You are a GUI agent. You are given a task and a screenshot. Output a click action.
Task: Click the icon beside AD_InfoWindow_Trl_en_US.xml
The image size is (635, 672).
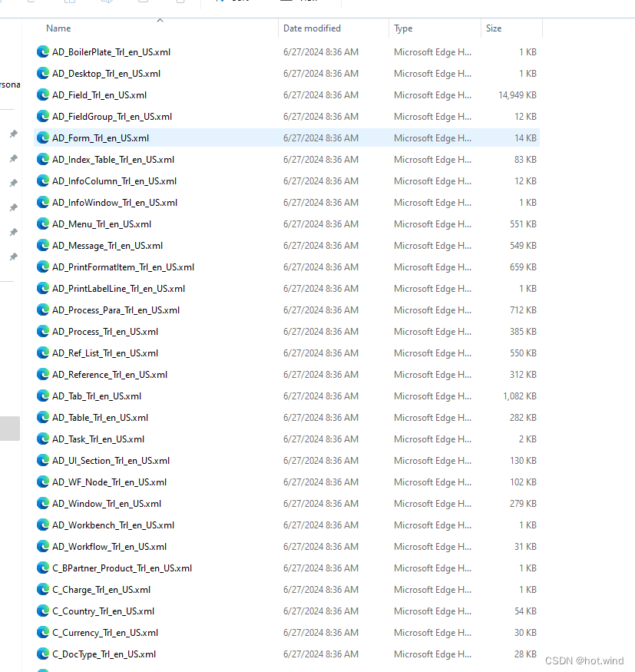tap(43, 202)
